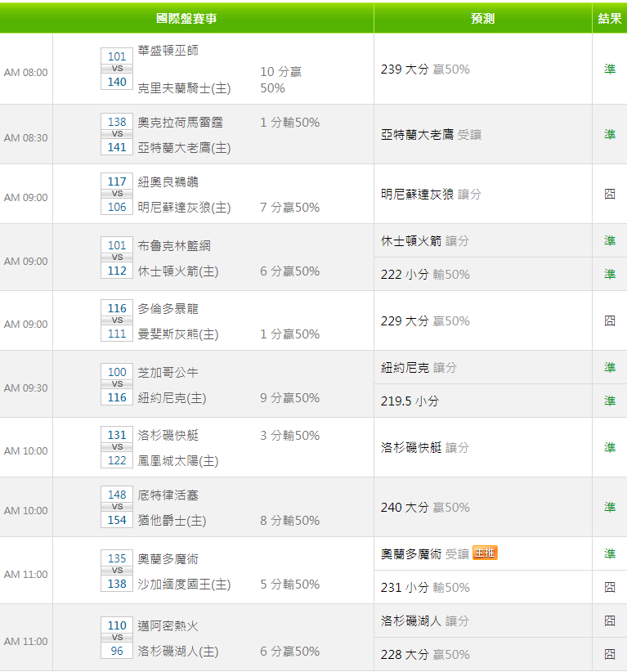Select team name 芝加哥公牛
627x672 pixels.
pyautogui.click(x=168, y=373)
